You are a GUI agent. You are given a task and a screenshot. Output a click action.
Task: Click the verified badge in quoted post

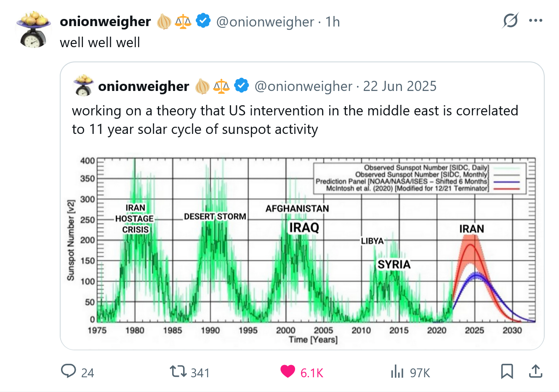click(x=241, y=86)
